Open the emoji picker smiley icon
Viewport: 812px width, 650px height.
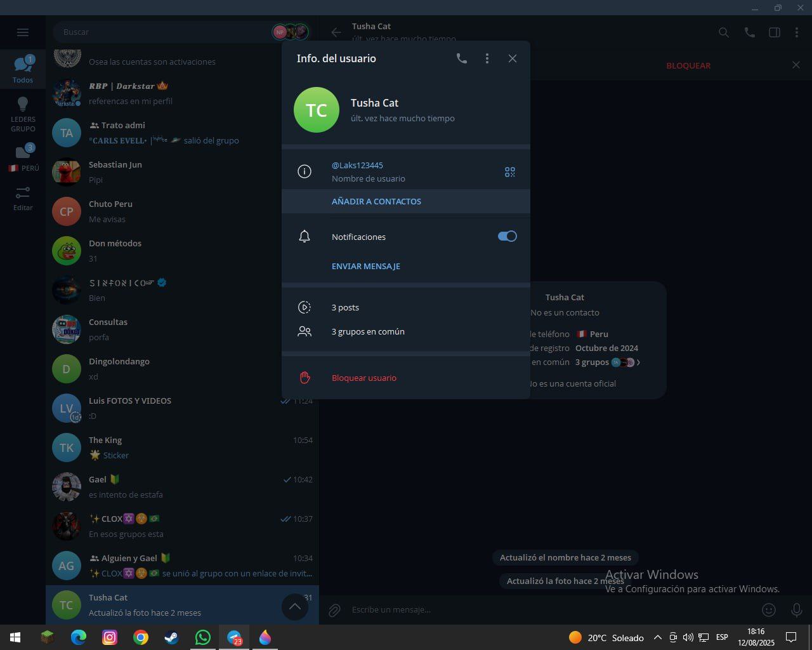[768, 610]
